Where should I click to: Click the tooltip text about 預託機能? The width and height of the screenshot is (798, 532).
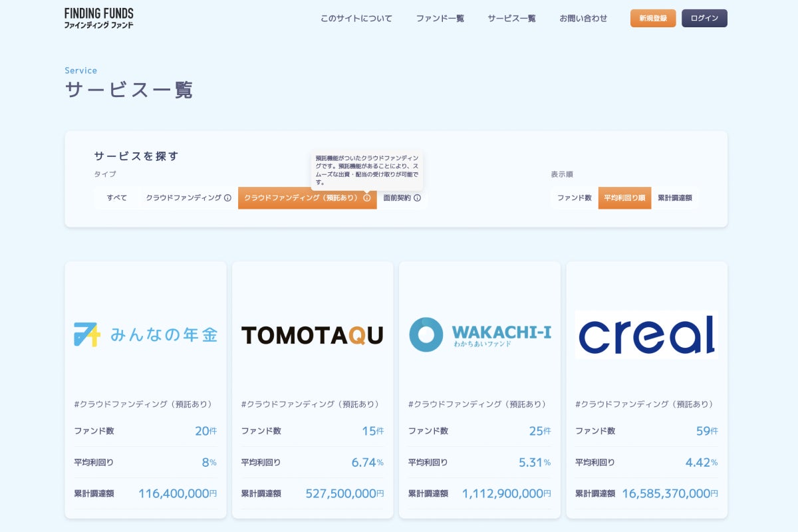[x=367, y=170]
